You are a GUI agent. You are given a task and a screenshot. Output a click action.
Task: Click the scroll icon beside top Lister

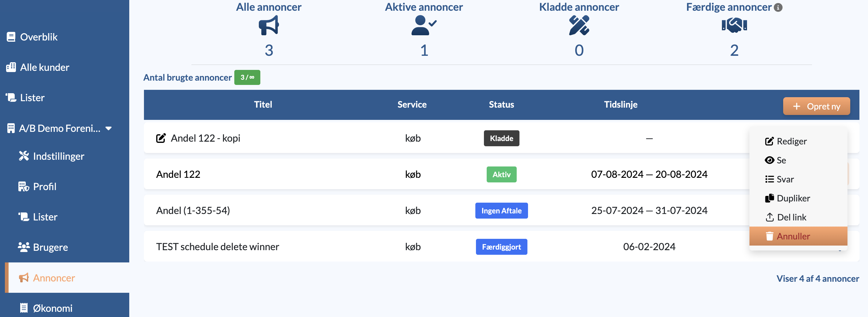pyautogui.click(x=11, y=97)
